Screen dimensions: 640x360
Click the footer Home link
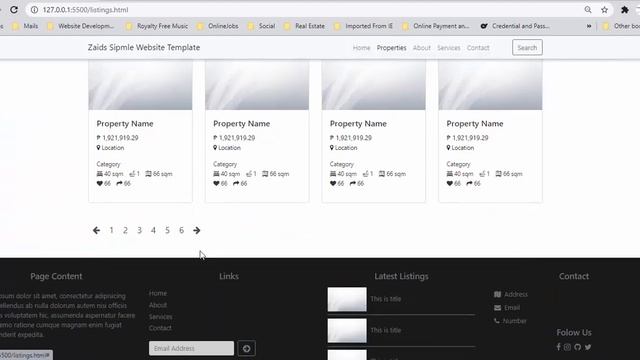(158, 293)
